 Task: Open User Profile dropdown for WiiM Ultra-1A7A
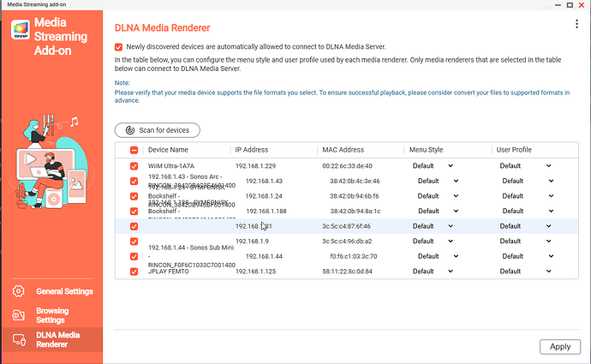[x=525, y=166]
